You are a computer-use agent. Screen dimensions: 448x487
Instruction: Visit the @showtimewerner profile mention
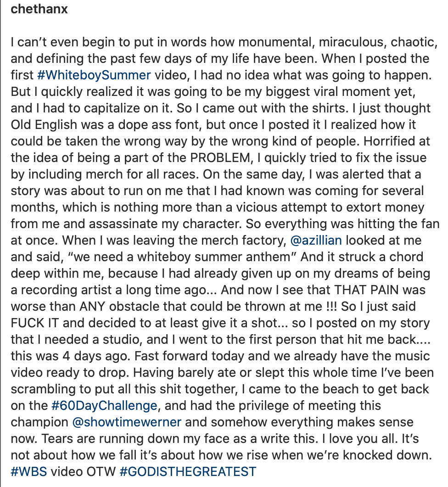(127, 422)
